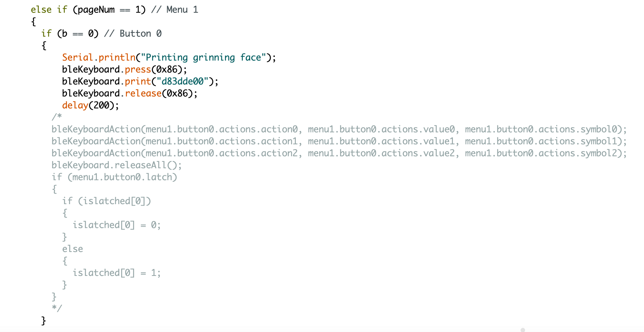Click the bleKeyboard.release(0x86) call
The image size is (644, 332).
130,93
